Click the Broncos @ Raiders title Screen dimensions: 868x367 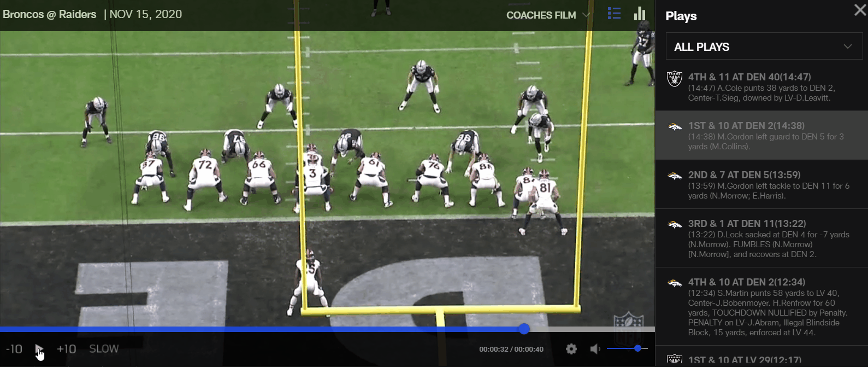pos(49,14)
